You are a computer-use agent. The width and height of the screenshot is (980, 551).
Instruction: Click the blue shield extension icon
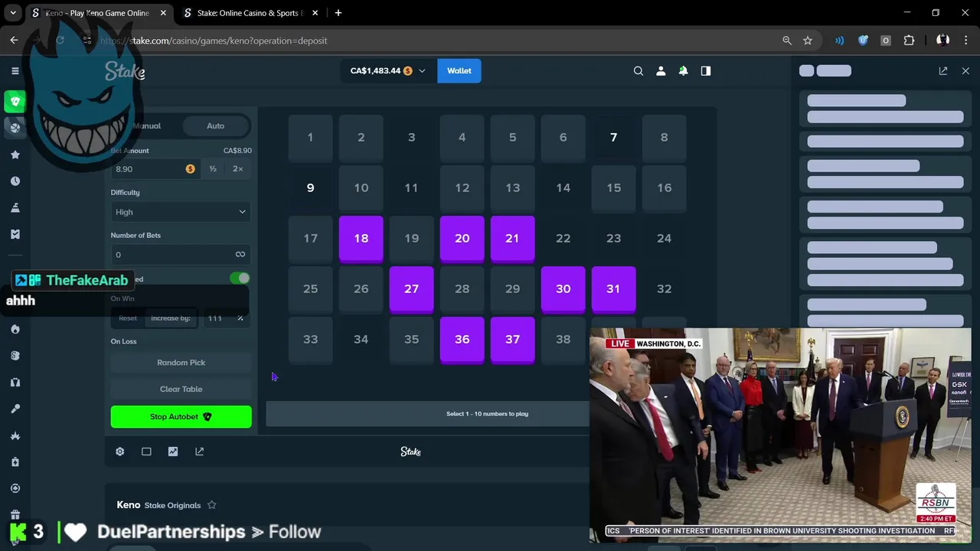coord(863,41)
